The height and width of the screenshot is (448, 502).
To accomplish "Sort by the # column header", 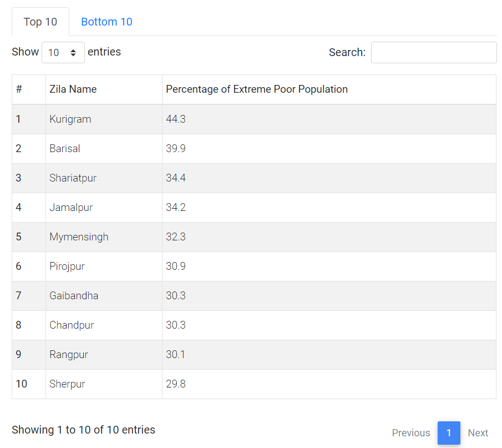I will pos(29,89).
